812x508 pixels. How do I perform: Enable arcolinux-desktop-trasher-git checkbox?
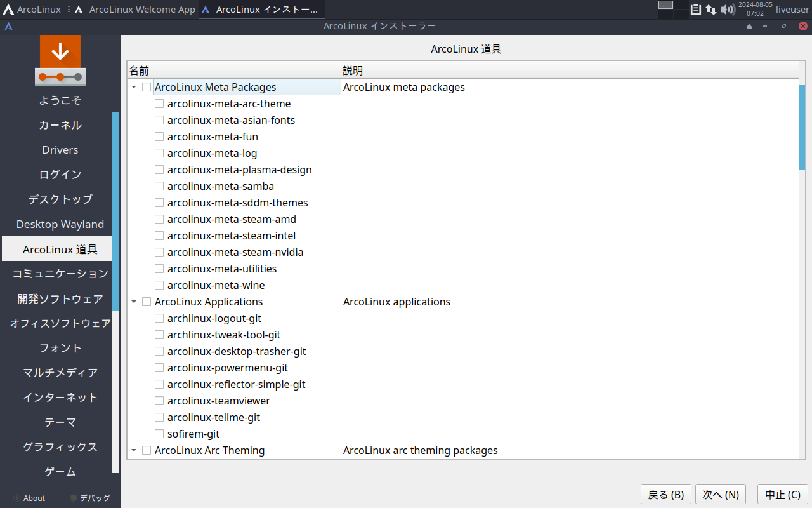(x=159, y=351)
